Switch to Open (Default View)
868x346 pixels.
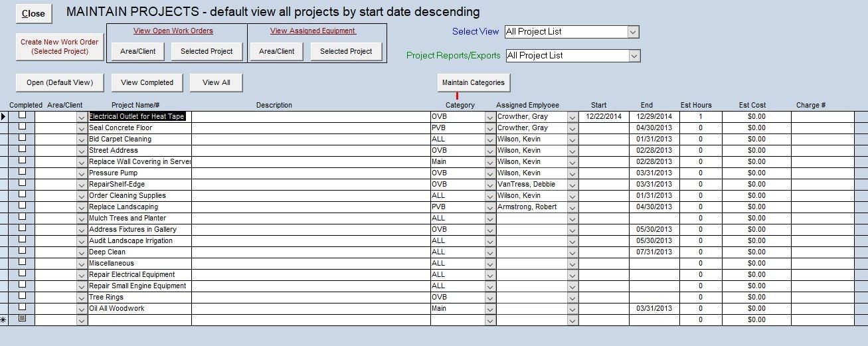[x=60, y=82]
